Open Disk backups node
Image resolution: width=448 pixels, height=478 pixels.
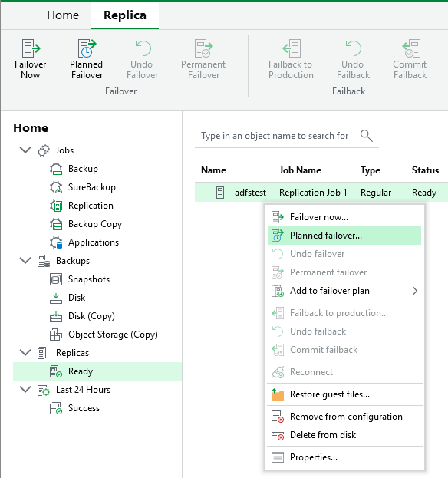[x=77, y=298]
